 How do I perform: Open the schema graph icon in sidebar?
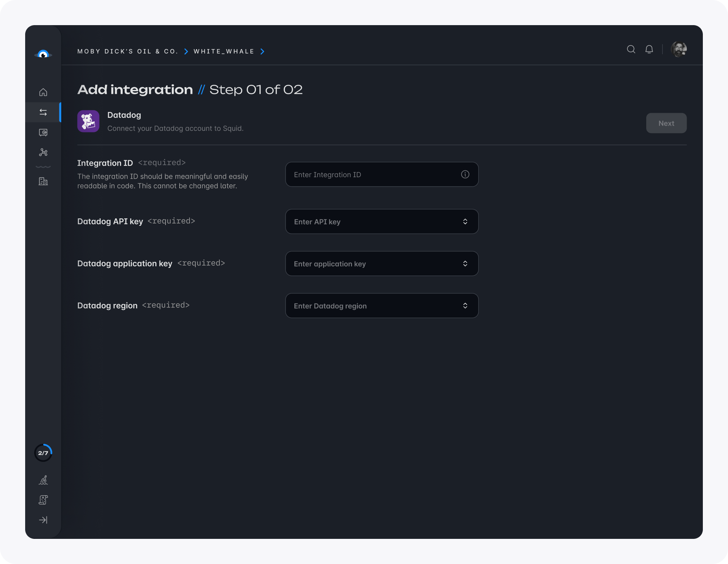(43, 152)
